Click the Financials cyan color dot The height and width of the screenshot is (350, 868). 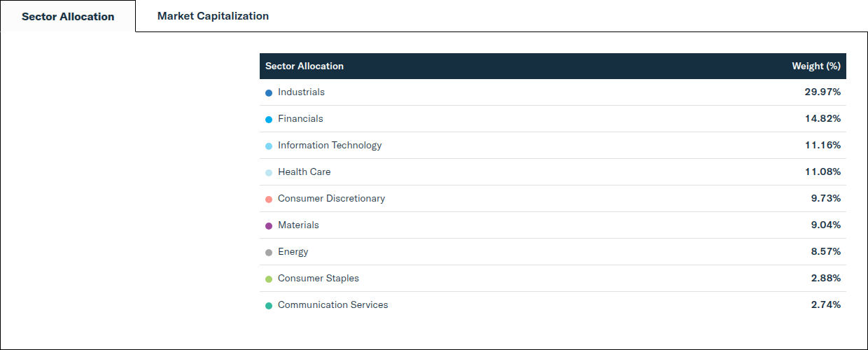(x=269, y=120)
